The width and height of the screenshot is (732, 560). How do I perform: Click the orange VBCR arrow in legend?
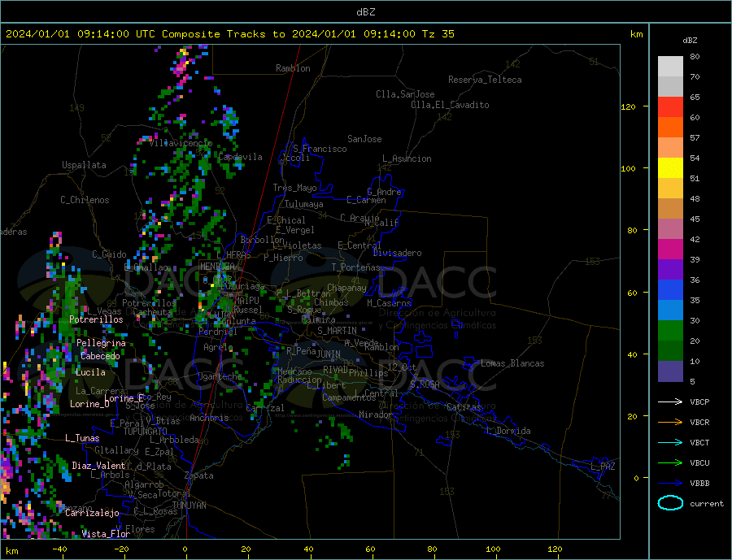[670, 423]
